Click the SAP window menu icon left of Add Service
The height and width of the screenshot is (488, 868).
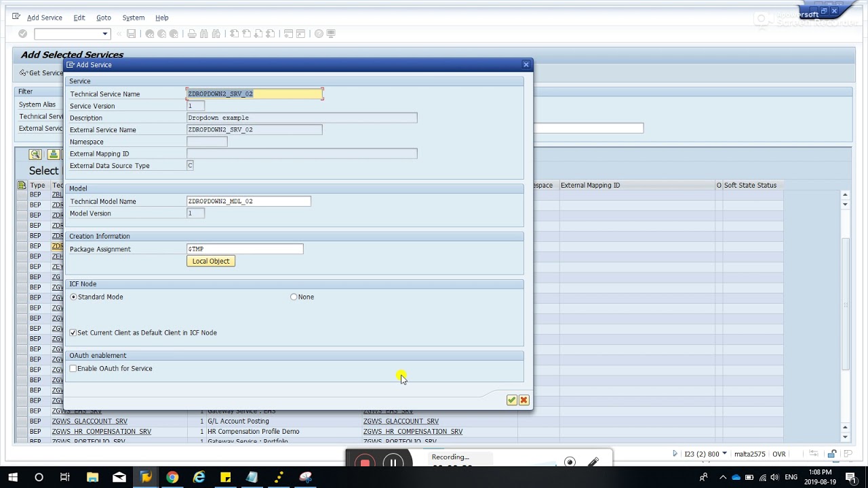pyautogui.click(x=17, y=17)
